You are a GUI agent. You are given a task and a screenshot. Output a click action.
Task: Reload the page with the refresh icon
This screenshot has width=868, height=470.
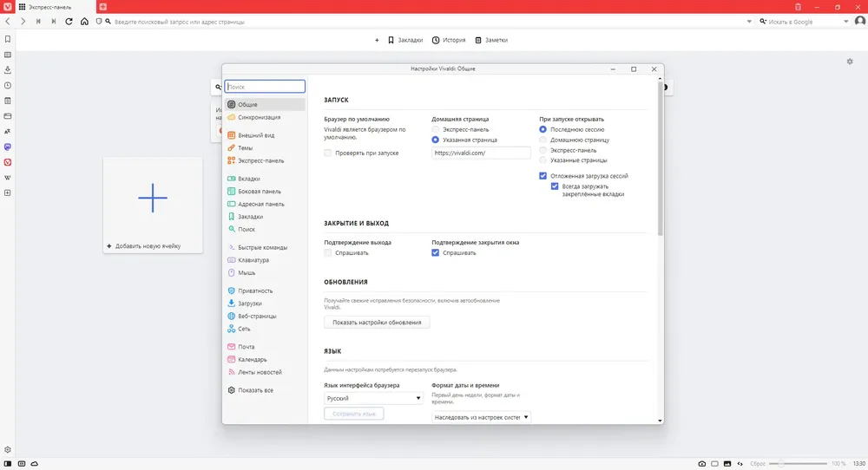coord(69,22)
